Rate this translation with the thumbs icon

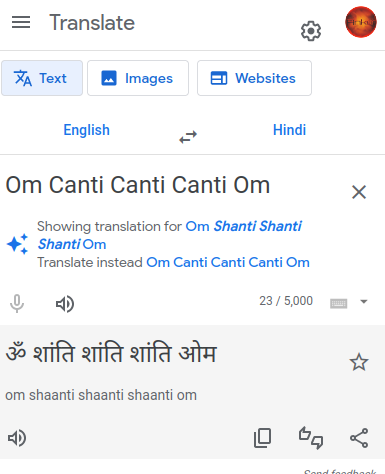311,438
